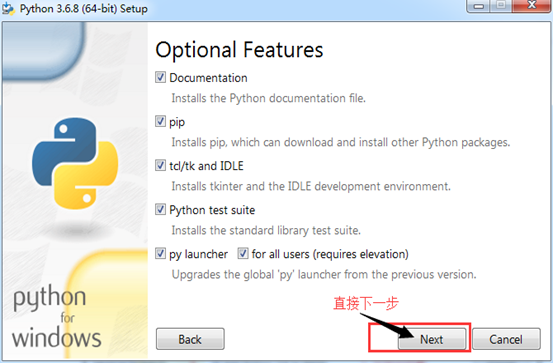553x363 pixels.
Task: Uncheck the Python test suite checkbox
Action: 160,210
